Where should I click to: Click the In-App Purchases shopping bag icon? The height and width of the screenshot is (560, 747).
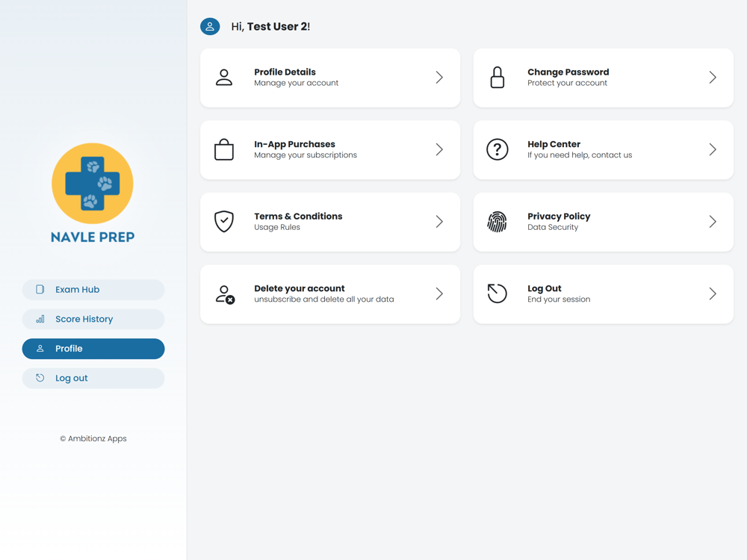[224, 149]
